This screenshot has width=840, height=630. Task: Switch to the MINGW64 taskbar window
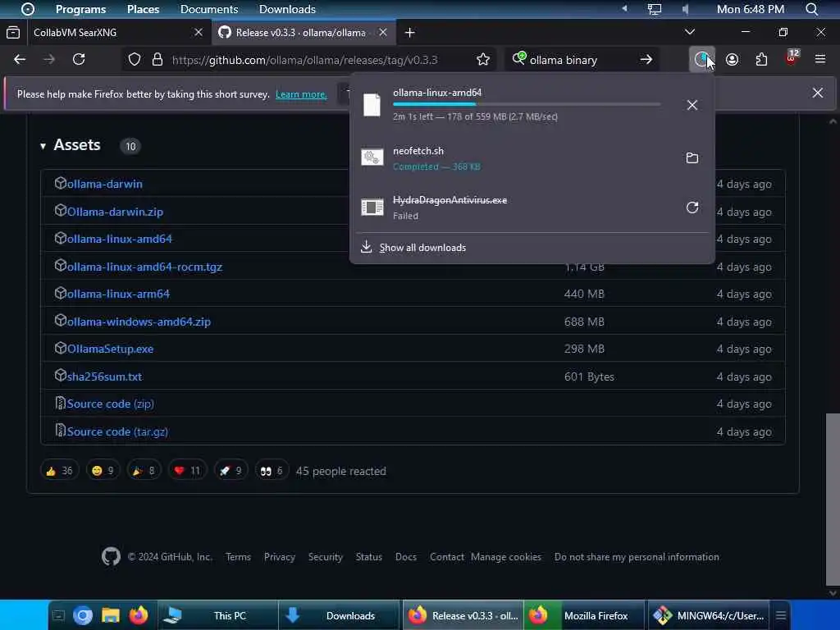[x=709, y=615]
